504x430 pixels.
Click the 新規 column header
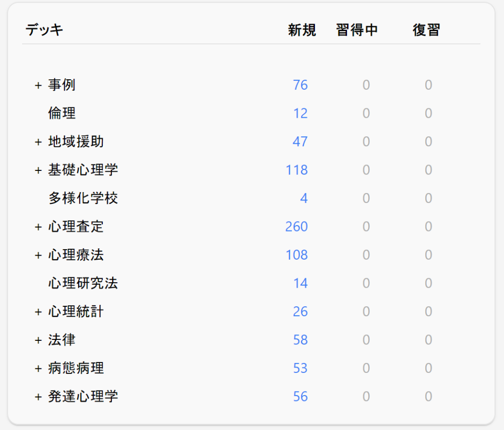(x=302, y=30)
